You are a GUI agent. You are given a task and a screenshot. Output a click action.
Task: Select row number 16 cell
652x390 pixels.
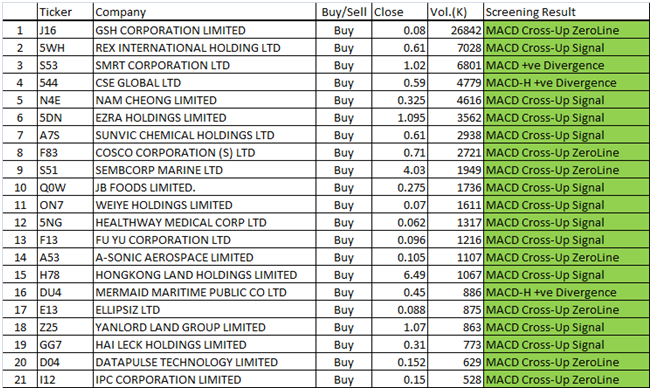click(x=20, y=292)
